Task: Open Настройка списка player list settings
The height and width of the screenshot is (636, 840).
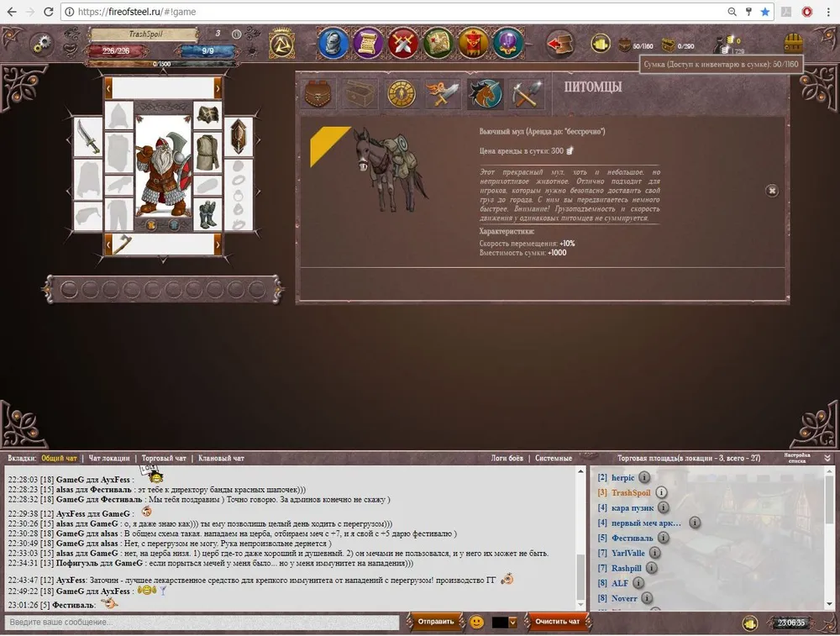Action: 797,458
